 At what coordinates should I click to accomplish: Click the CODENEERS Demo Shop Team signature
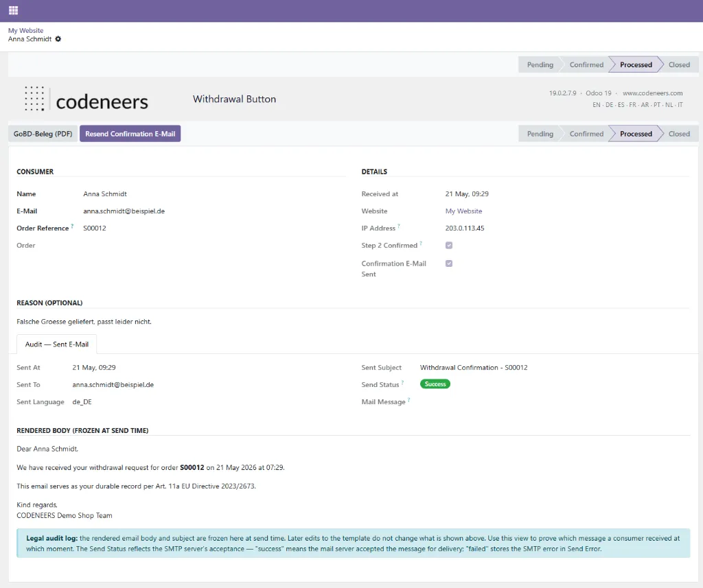(65, 515)
